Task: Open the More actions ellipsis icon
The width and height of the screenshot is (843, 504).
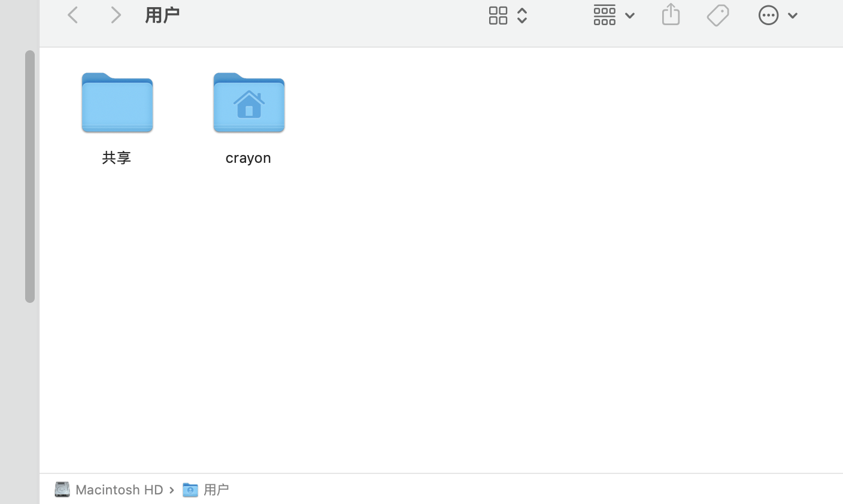Action: (x=769, y=15)
